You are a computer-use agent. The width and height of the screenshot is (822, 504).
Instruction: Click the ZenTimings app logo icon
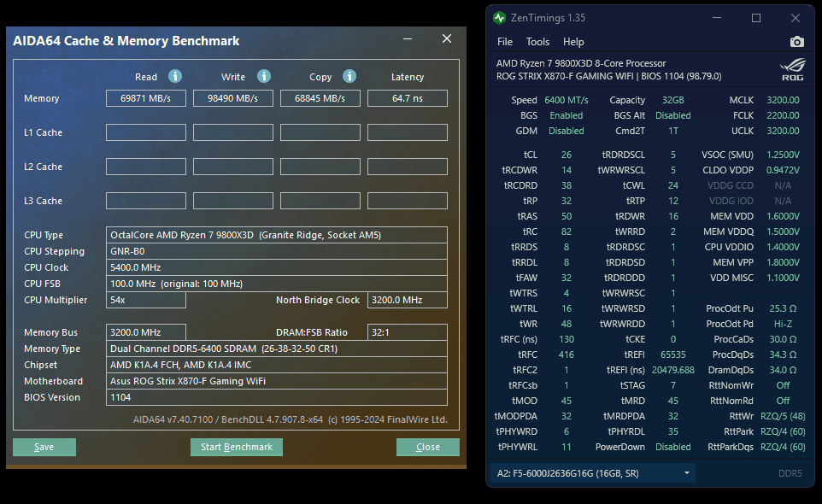499,18
